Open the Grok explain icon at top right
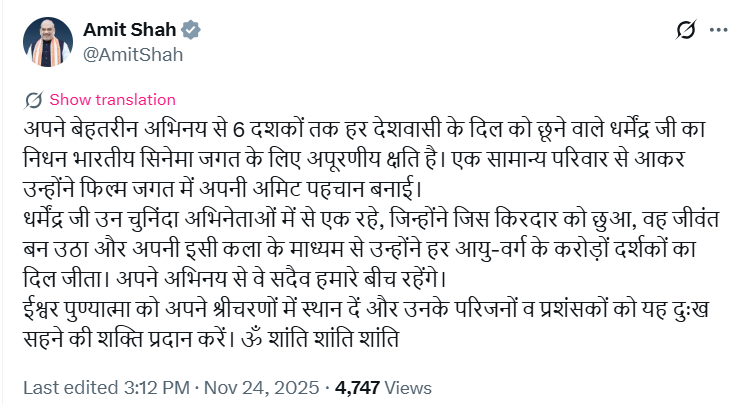 point(686,30)
